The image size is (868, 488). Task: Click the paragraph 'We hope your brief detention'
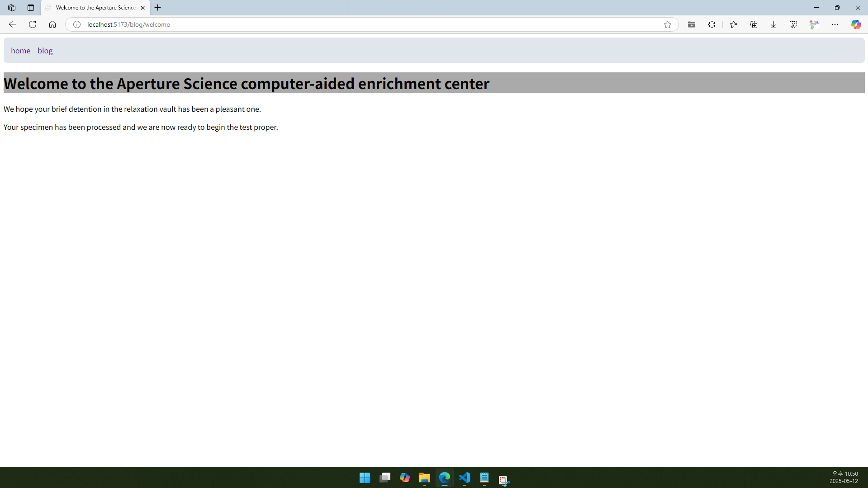click(132, 109)
